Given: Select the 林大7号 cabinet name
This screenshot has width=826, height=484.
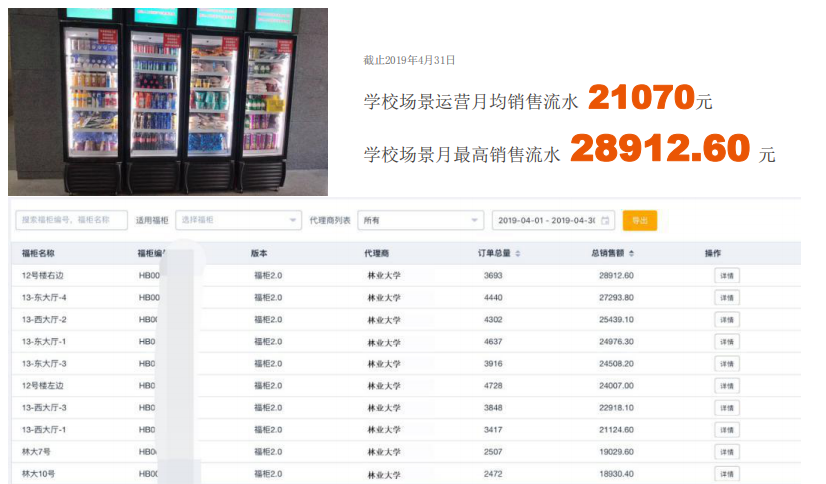Looking at the screenshot, I should tap(36, 452).
